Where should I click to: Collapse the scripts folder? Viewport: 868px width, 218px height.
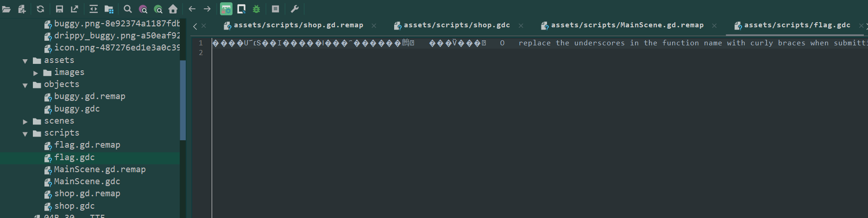click(25, 134)
